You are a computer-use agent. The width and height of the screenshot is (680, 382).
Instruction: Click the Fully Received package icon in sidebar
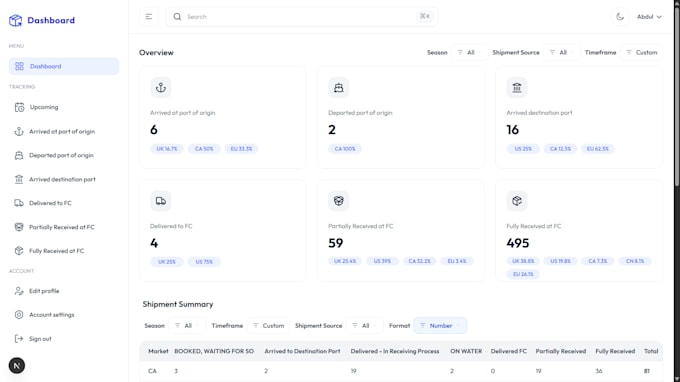(x=19, y=251)
